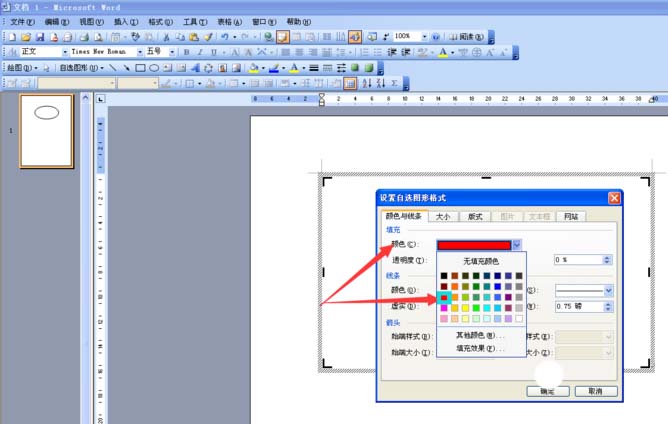The width and height of the screenshot is (668, 424).
Task: Select the Arrow drawing tool
Action: pyautogui.click(x=127, y=68)
